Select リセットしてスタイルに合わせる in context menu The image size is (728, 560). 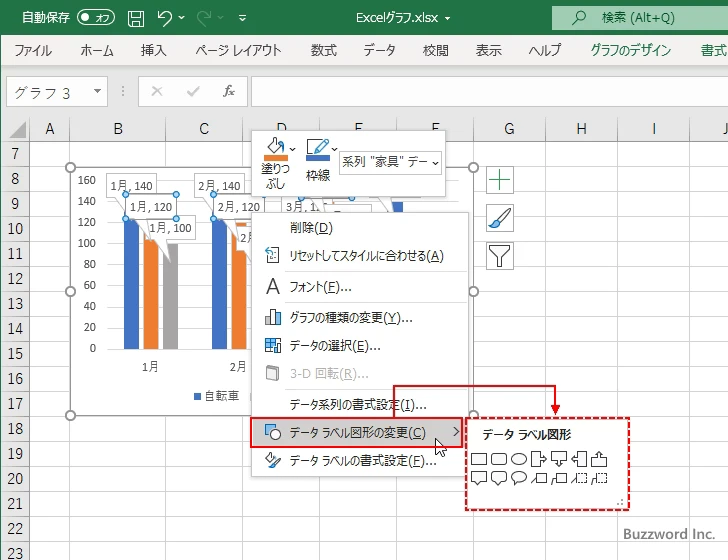(359, 256)
